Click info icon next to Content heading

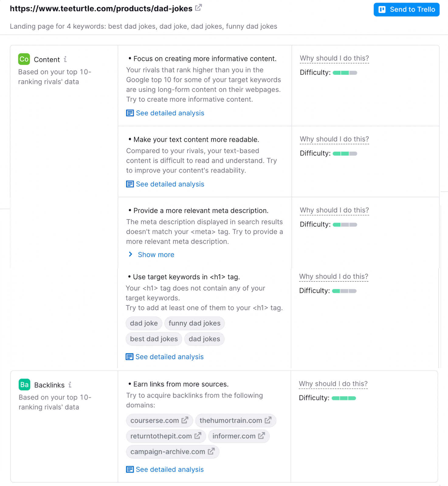click(65, 59)
